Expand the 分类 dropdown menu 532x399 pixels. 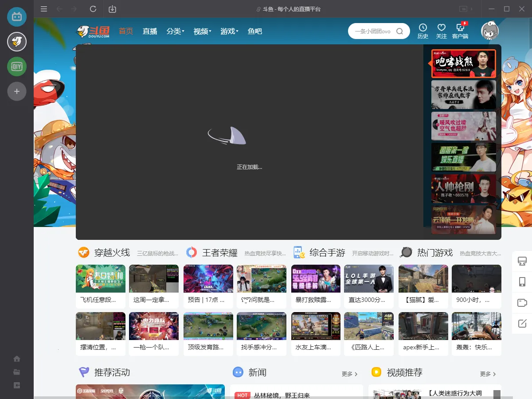click(175, 31)
